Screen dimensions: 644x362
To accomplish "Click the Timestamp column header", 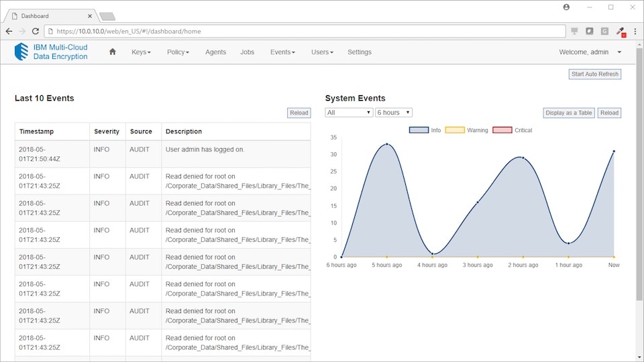I will point(52,131).
